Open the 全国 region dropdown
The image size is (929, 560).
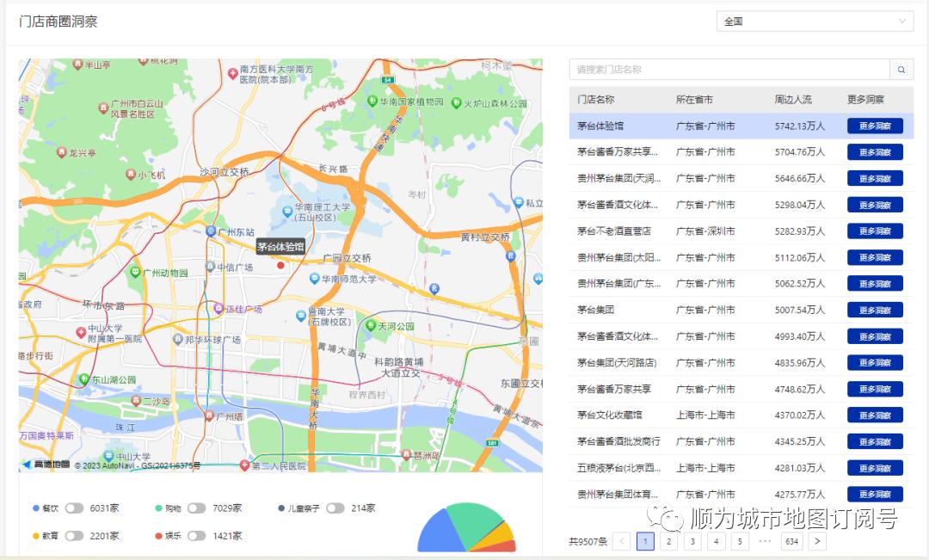[814, 20]
